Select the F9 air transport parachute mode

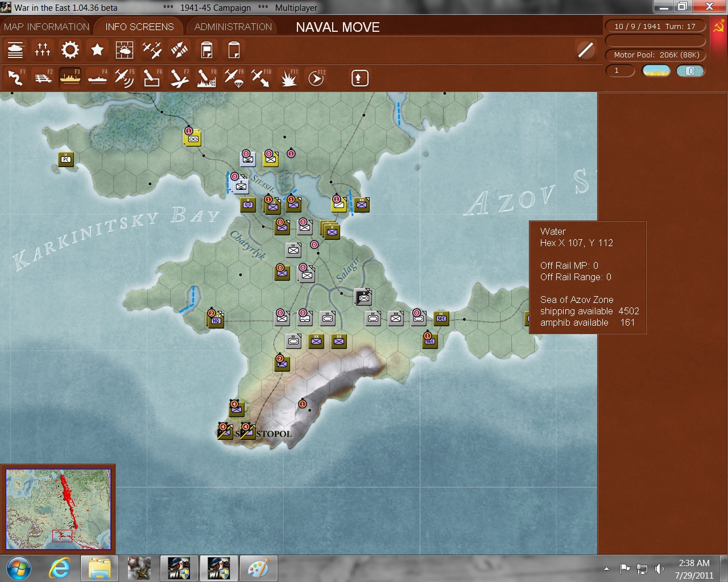tap(234, 78)
